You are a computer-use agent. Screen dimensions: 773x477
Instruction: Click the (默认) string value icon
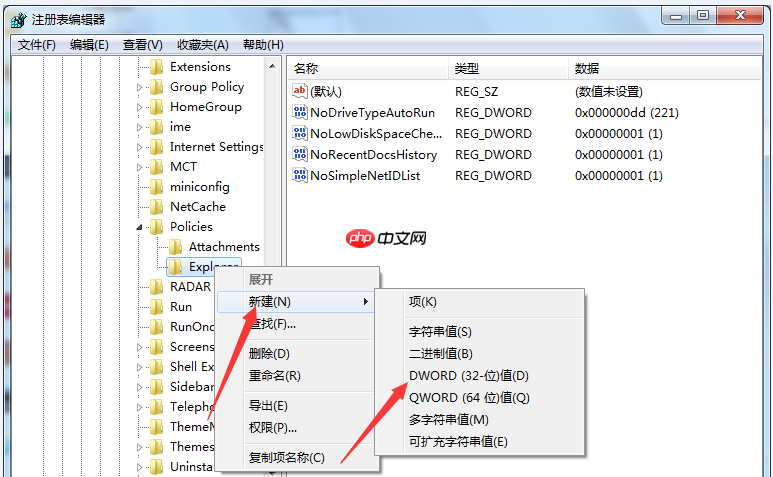coord(300,92)
